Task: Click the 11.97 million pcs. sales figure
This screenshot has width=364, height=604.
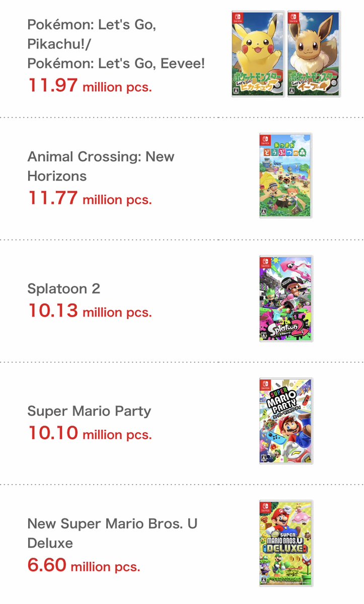Action: point(89,86)
